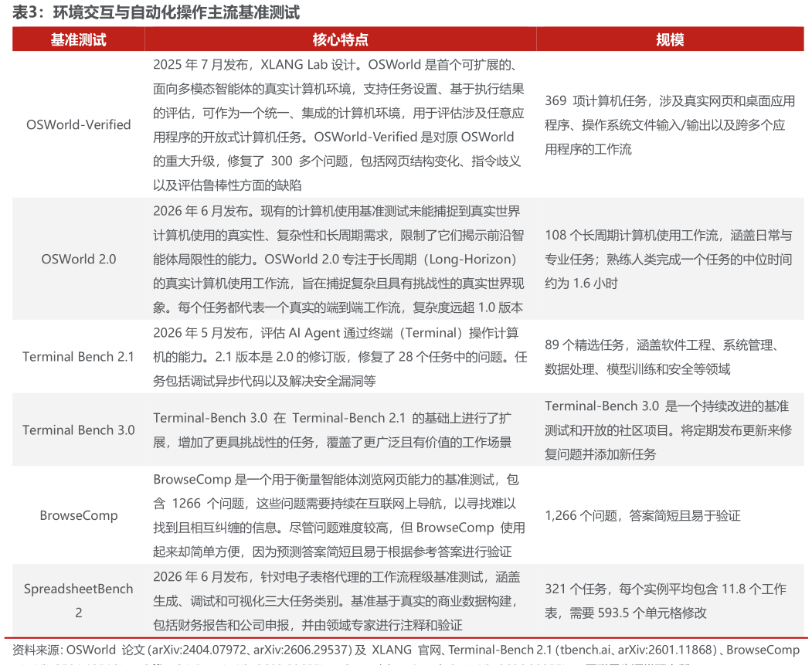
Task: Select the OSWorld-Verified benchmark name cell
Action: [x=78, y=125]
